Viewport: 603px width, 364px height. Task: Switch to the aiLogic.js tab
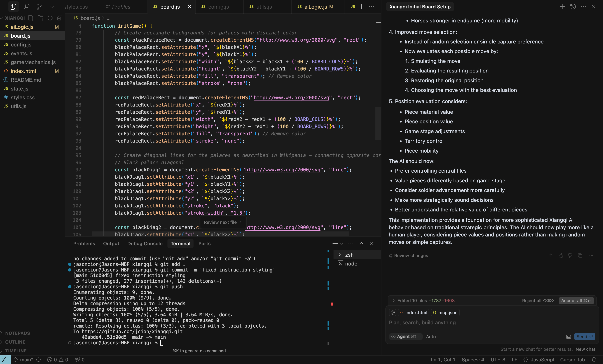(316, 7)
